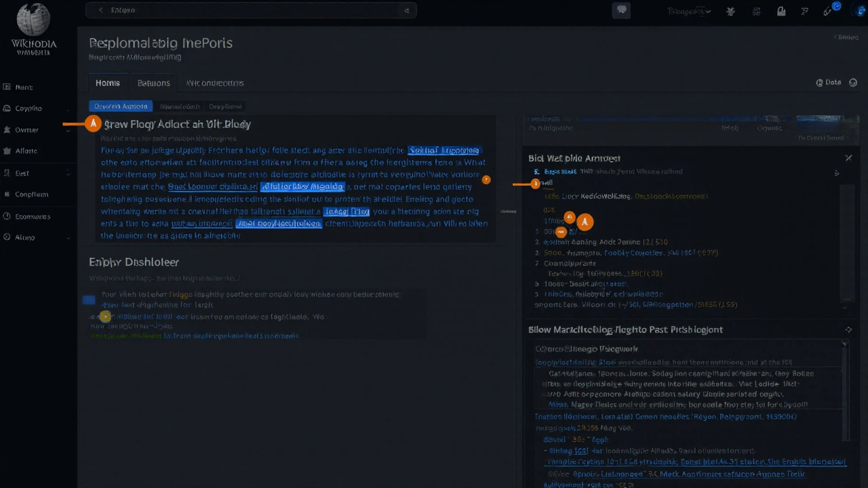Viewport: 868px width, 488px height.
Task: Click the Wikipedia globe logo
Action: [x=33, y=20]
